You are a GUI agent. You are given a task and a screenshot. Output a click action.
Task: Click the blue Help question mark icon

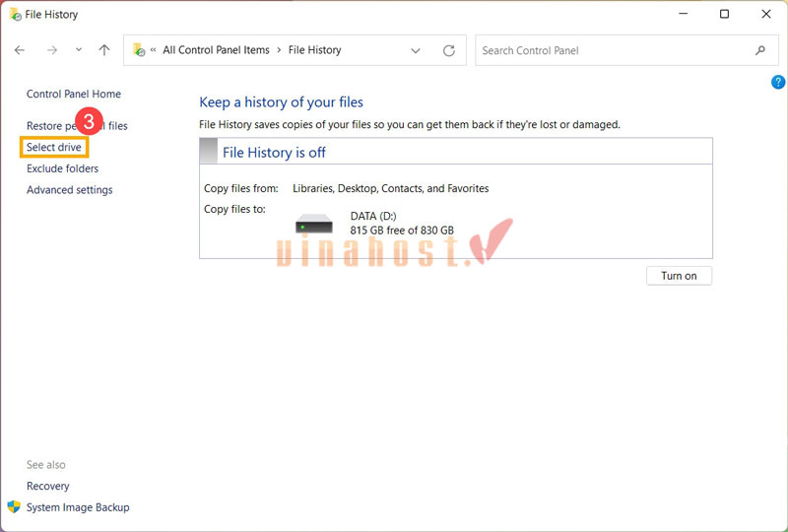(x=777, y=82)
